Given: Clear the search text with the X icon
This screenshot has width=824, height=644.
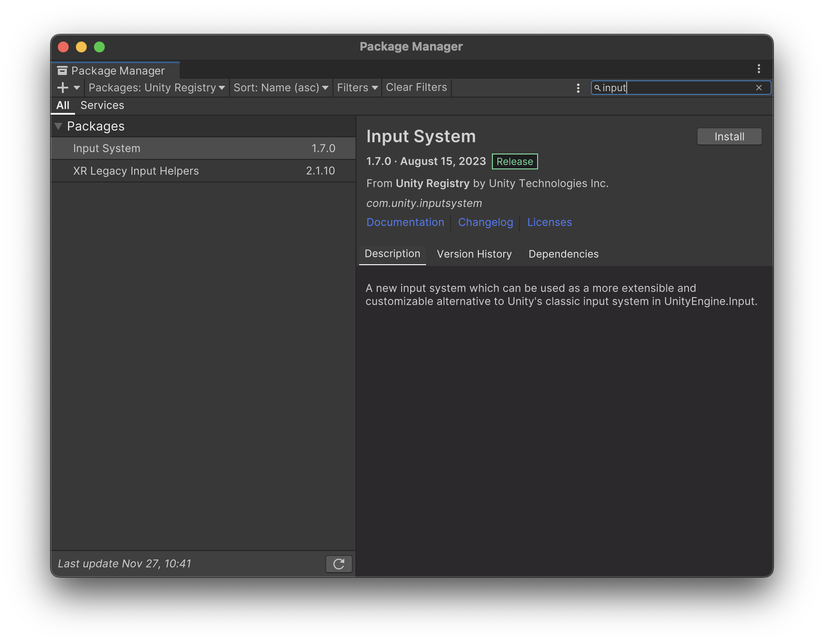Looking at the screenshot, I should click(759, 88).
